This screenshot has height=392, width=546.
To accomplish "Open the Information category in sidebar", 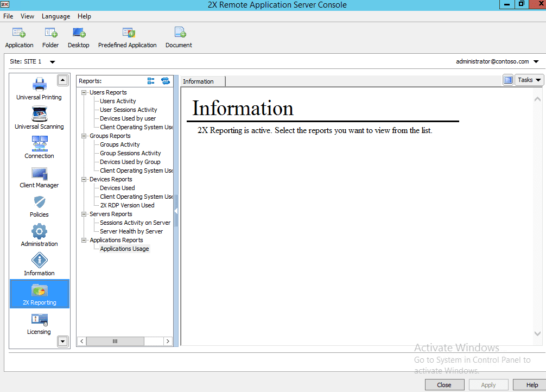I will 39,264.
